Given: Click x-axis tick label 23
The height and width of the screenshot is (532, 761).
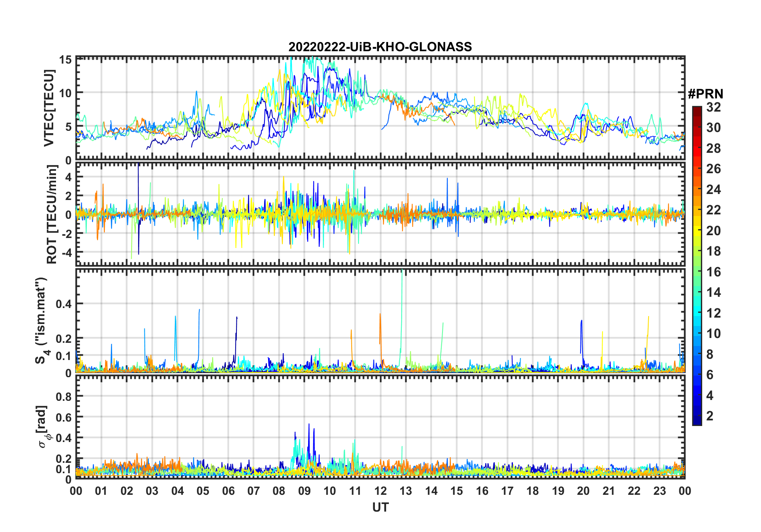Looking at the screenshot, I should click(x=660, y=491).
